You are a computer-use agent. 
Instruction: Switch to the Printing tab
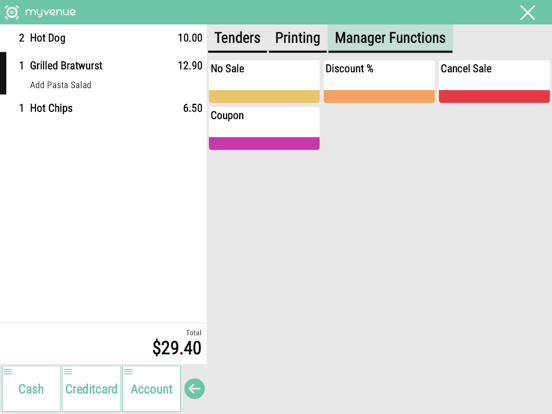[297, 38]
